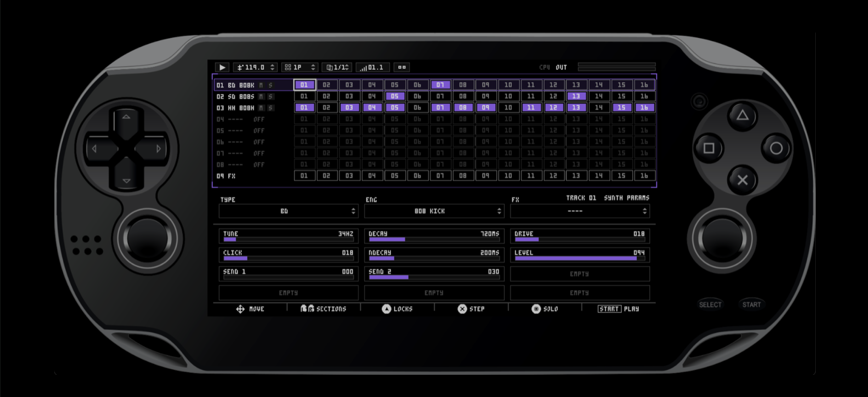868x397 pixels.
Task: Mute the 02 SD 808S track
Action: tap(261, 96)
